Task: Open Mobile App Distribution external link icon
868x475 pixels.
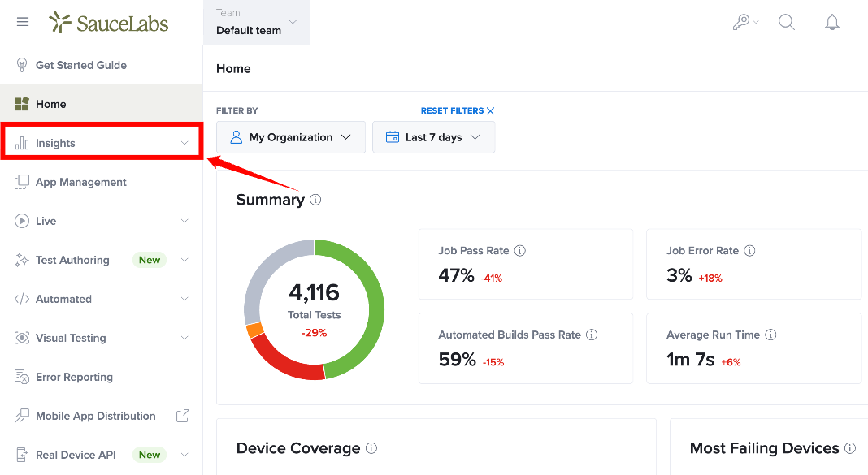Action: coord(183,416)
